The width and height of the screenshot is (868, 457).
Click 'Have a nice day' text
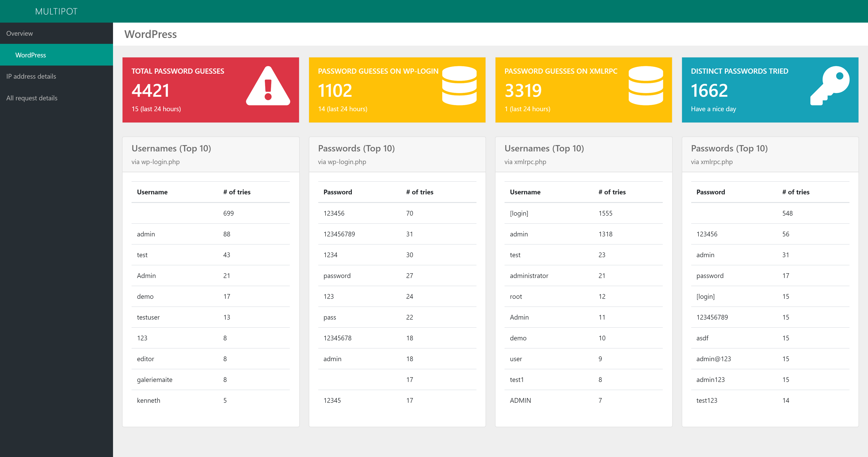(713, 109)
